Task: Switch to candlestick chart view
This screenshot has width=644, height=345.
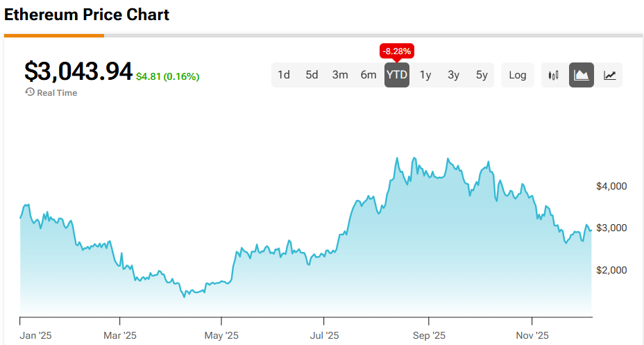Action: pyautogui.click(x=554, y=75)
